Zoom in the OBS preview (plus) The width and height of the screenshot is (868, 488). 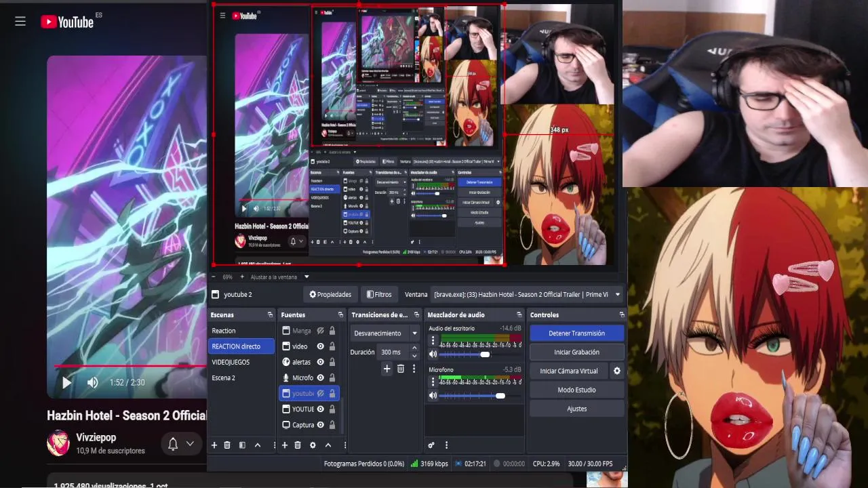[243, 277]
